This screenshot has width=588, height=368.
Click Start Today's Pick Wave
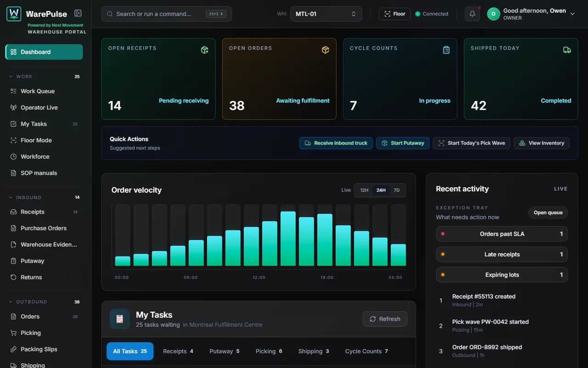coord(471,143)
